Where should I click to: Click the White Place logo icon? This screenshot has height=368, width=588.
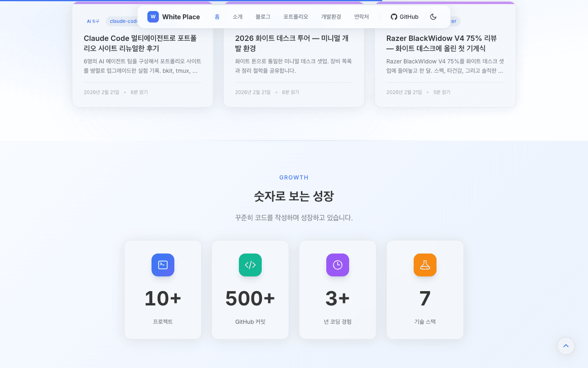click(x=153, y=17)
